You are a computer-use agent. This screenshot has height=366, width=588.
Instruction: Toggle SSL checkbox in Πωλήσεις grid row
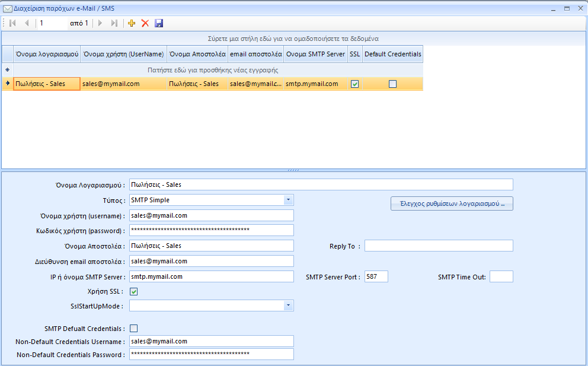click(x=354, y=84)
